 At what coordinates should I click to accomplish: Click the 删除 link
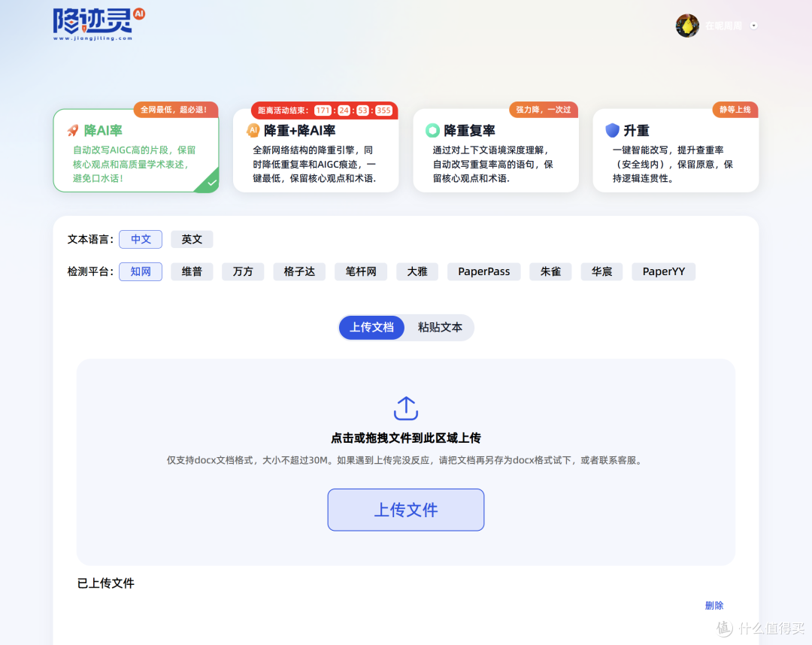tap(714, 605)
